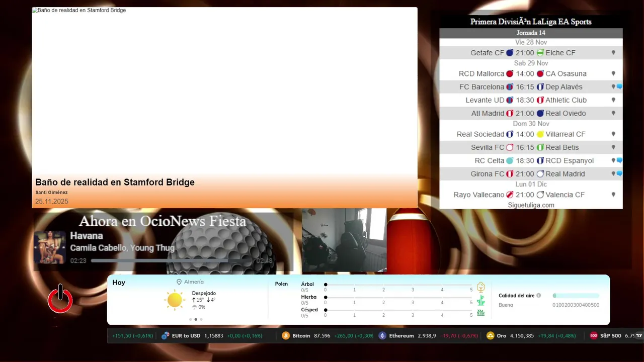The image size is (644, 362).
Task: Click the Real Madrid team crest
Action: click(540, 173)
